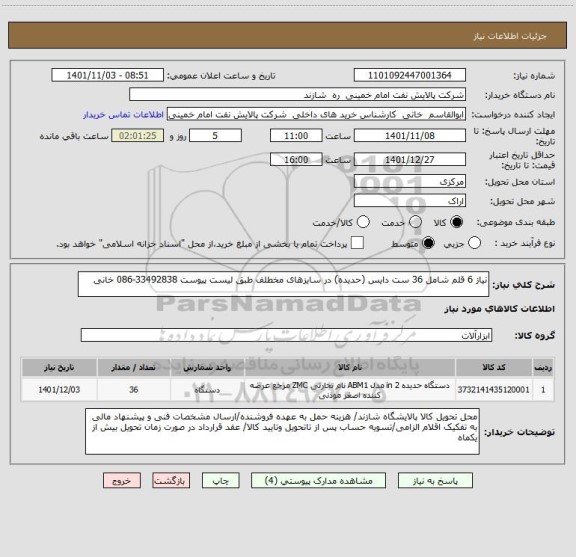Viewport: 576px width, 557px height.
Task: Click the پاسخ به نیاز button
Action: click(435, 481)
